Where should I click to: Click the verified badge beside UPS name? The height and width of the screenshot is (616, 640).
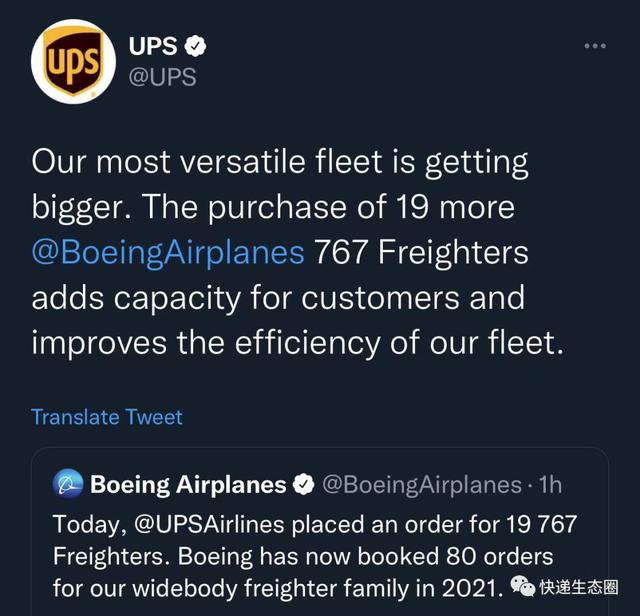[x=195, y=45]
